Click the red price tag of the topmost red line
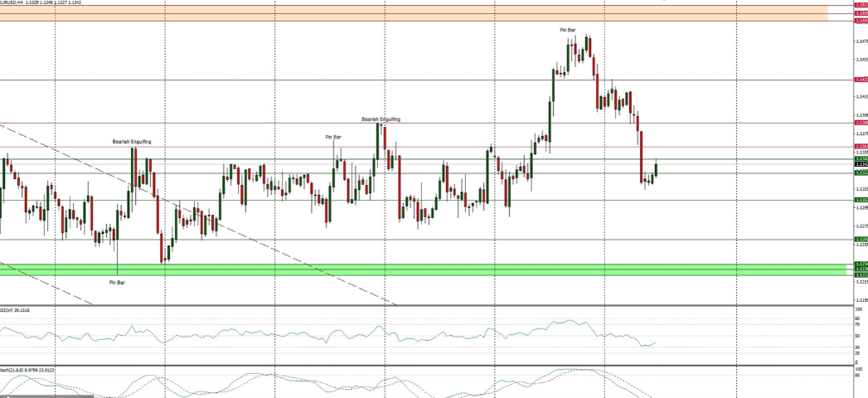The height and width of the screenshot is (398, 868). tap(861, 80)
